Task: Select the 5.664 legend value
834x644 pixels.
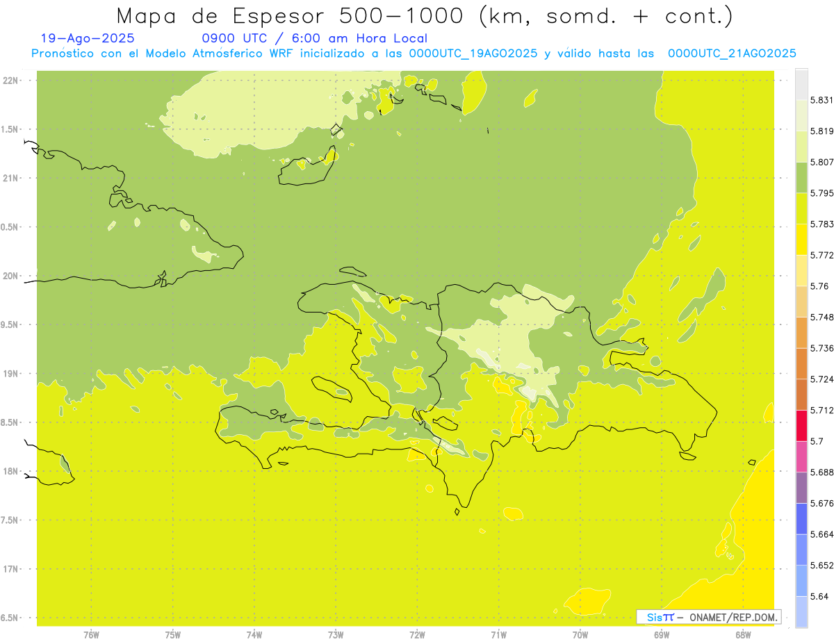Action: pyautogui.click(x=822, y=534)
